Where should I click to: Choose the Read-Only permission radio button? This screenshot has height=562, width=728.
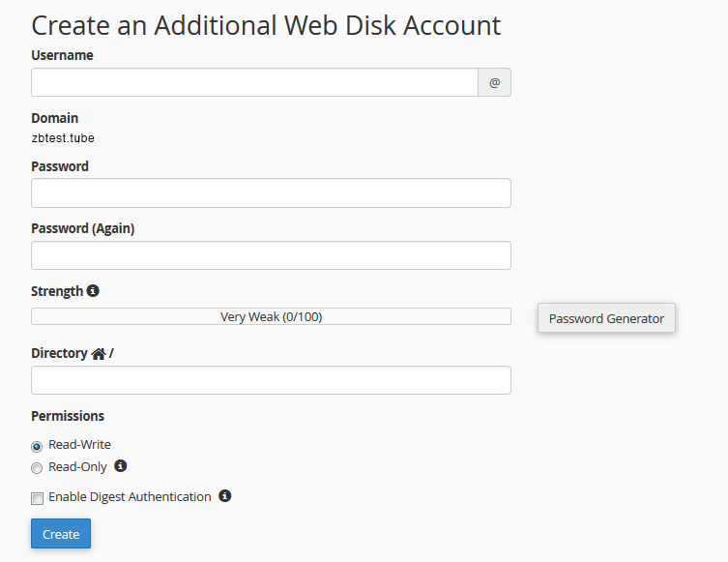point(37,468)
